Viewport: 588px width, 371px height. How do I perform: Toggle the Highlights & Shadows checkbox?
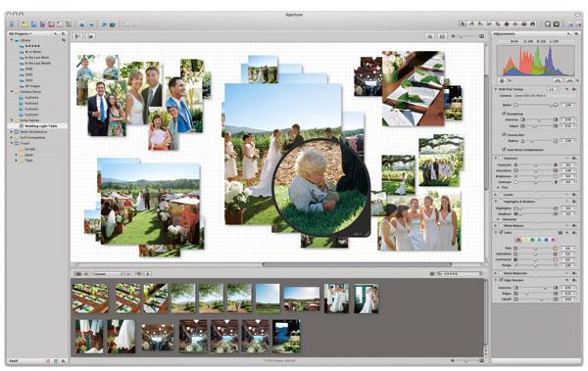[501, 202]
